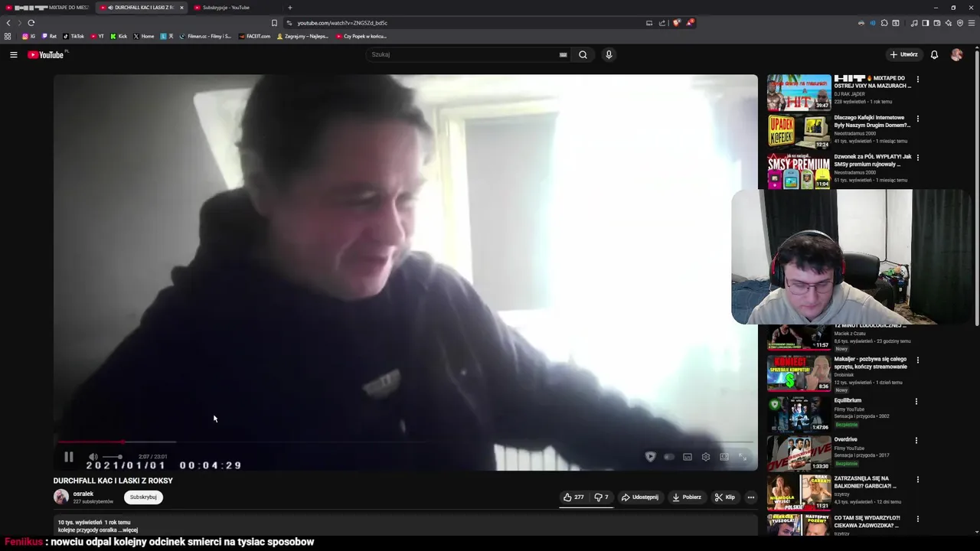Click the URL in the address bar
This screenshot has height=551, width=980.
[x=342, y=23]
